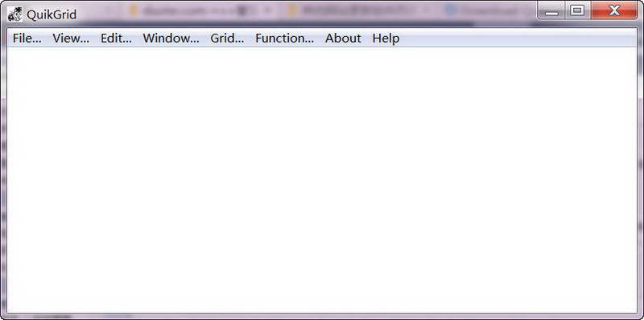
Task: Open the Window... menu
Action: pos(171,38)
